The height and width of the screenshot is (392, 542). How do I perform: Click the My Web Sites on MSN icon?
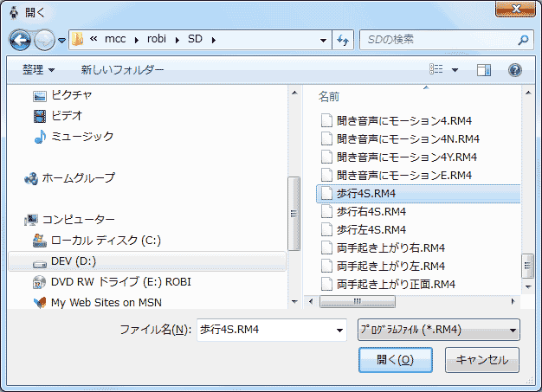pyautogui.click(x=40, y=303)
